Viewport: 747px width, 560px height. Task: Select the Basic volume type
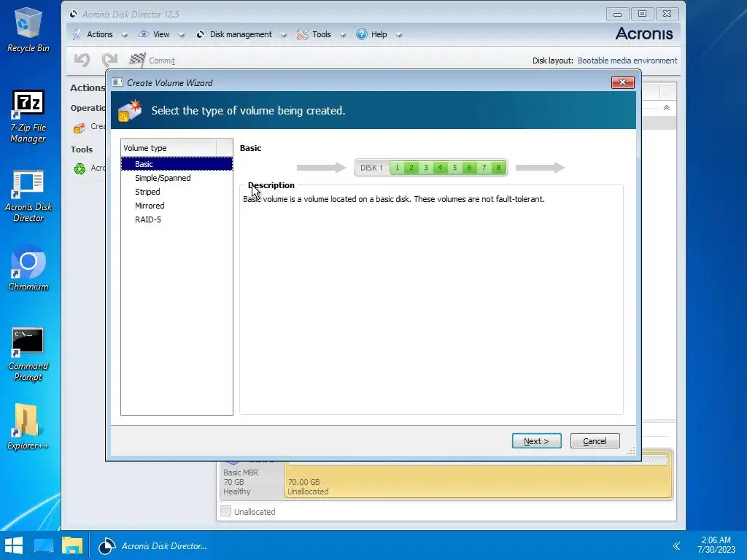tap(177, 164)
